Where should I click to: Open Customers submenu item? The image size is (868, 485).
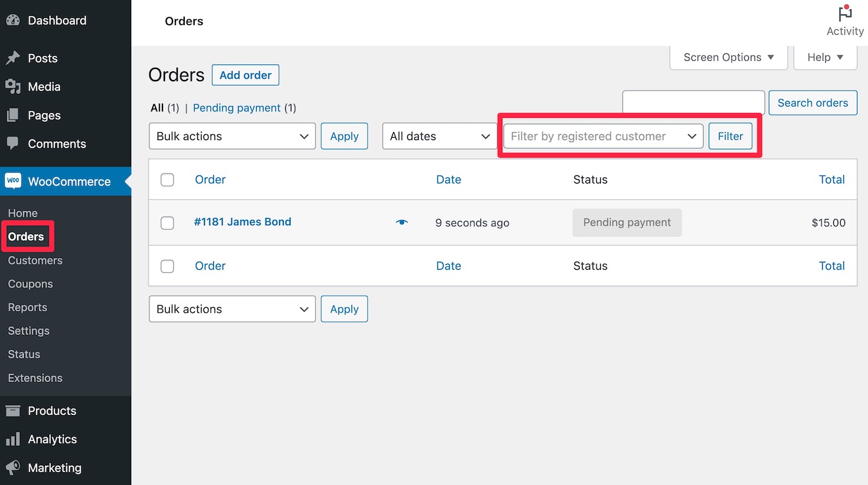pos(35,260)
